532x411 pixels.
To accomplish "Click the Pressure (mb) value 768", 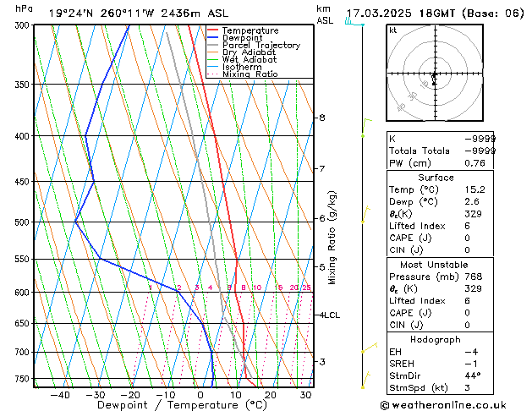I will (474, 277).
